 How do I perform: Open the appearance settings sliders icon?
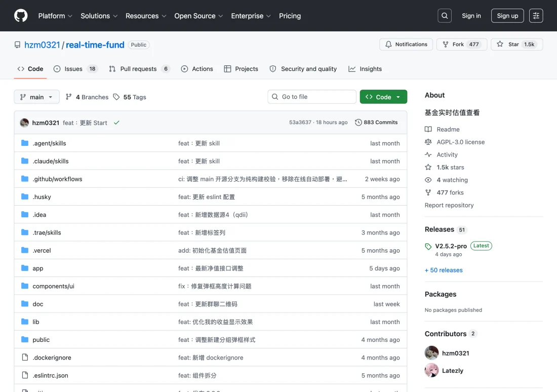[536, 16]
